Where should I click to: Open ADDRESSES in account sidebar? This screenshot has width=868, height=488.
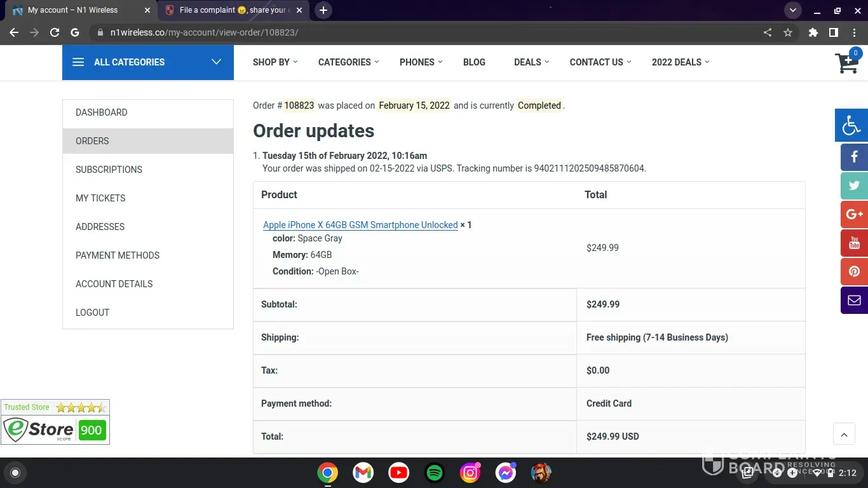click(x=148, y=227)
